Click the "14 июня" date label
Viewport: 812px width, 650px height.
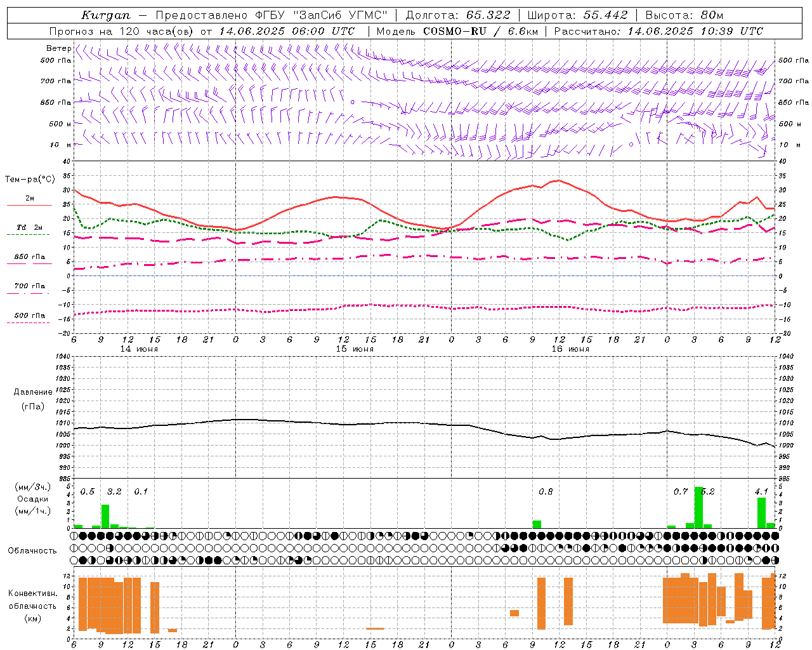coord(139,349)
